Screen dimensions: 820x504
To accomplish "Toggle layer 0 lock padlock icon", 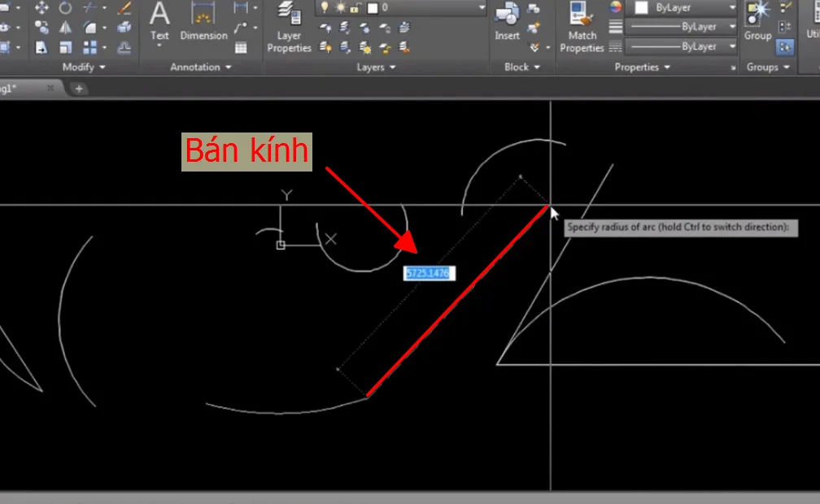I will click(x=356, y=7).
